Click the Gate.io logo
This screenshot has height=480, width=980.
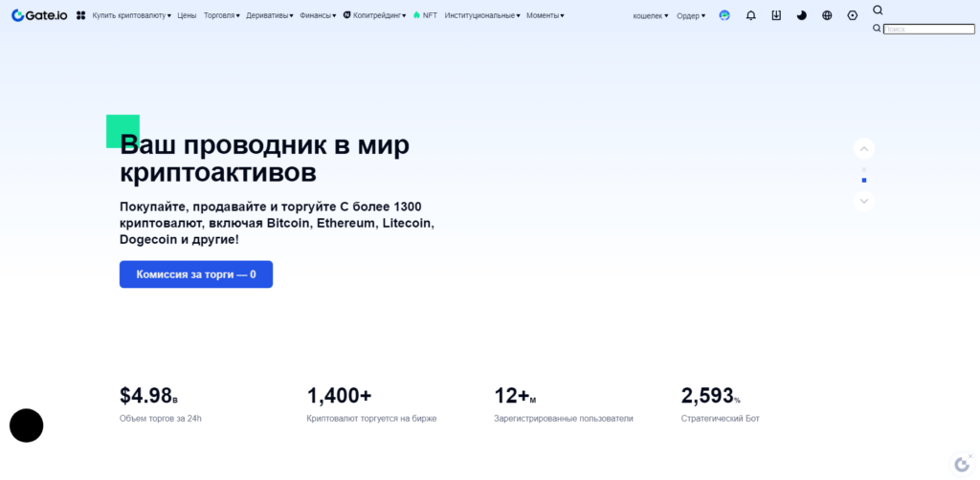pyautogui.click(x=39, y=15)
